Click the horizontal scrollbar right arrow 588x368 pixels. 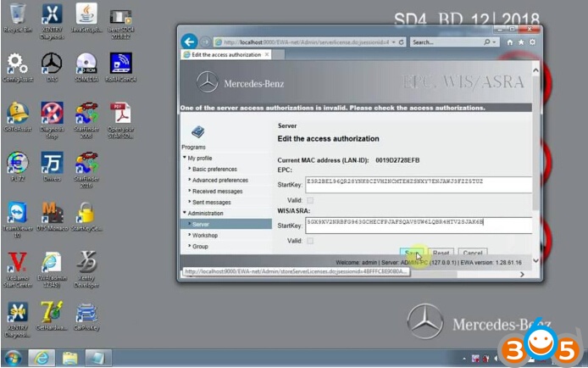[522, 275]
